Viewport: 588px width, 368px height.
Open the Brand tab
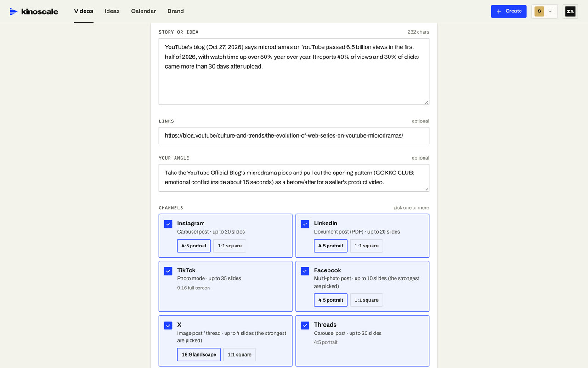coord(175,11)
